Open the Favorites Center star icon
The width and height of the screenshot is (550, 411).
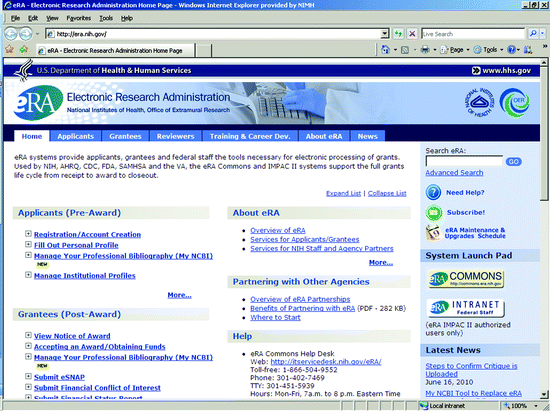[x=9, y=50]
